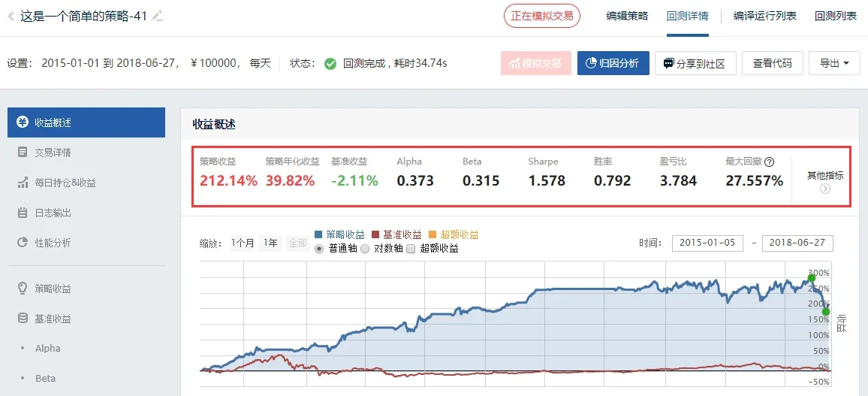Set zoom to 1年
The height and width of the screenshot is (396, 868).
tap(271, 243)
